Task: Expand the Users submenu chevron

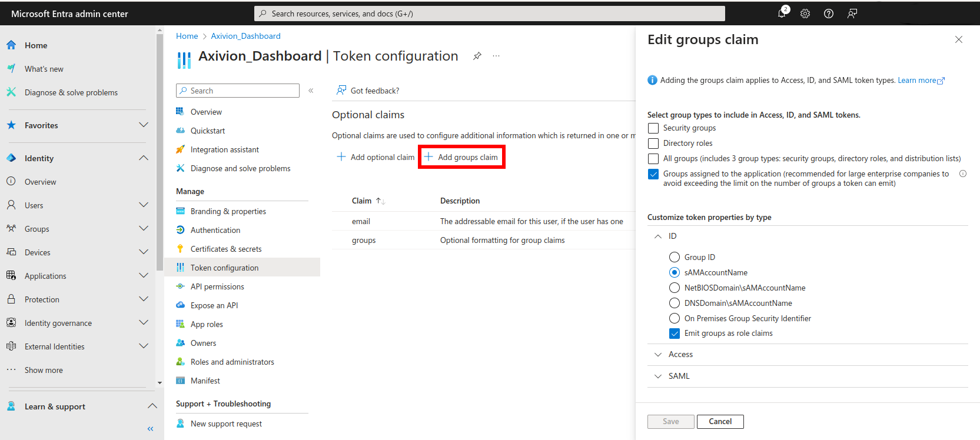Action: (144, 205)
